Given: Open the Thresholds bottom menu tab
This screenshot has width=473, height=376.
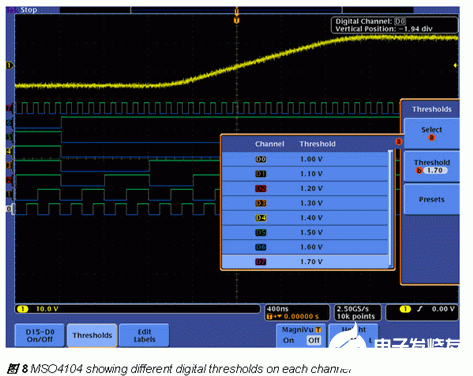Looking at the screenshot, I should 92,336.
